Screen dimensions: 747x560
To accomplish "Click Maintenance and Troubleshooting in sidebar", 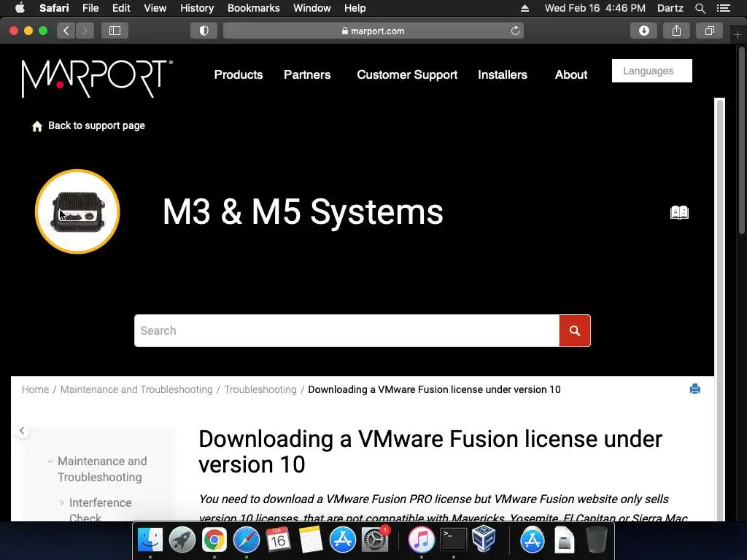I will click(102, 469).
